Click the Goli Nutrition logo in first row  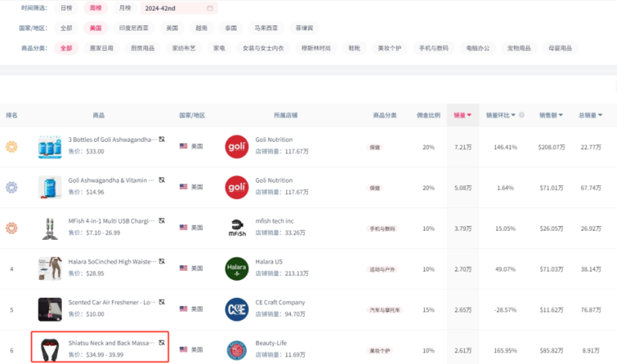tap(237, 146)
